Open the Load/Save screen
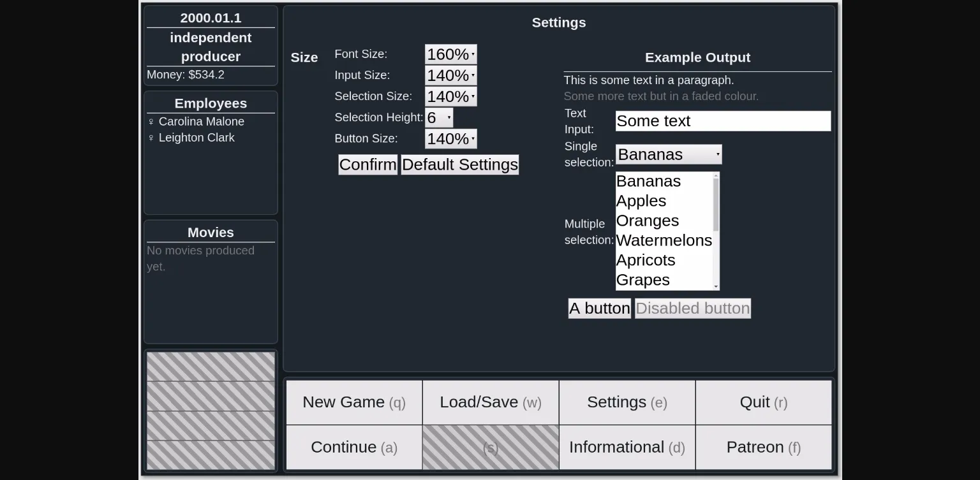 490,402
